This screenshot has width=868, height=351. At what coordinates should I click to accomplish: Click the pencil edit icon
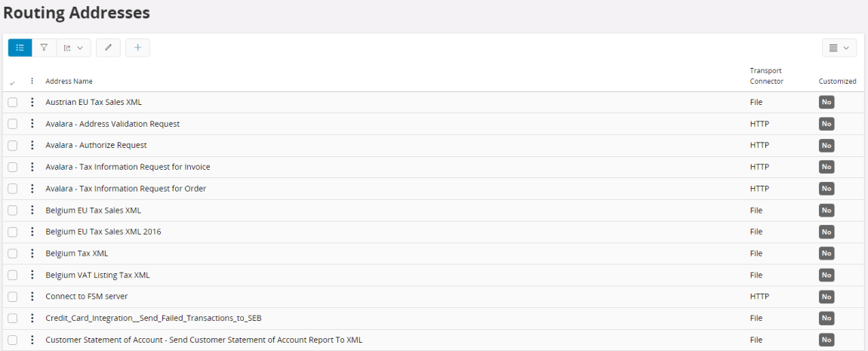pyautogui.click(x=108, y=48)
